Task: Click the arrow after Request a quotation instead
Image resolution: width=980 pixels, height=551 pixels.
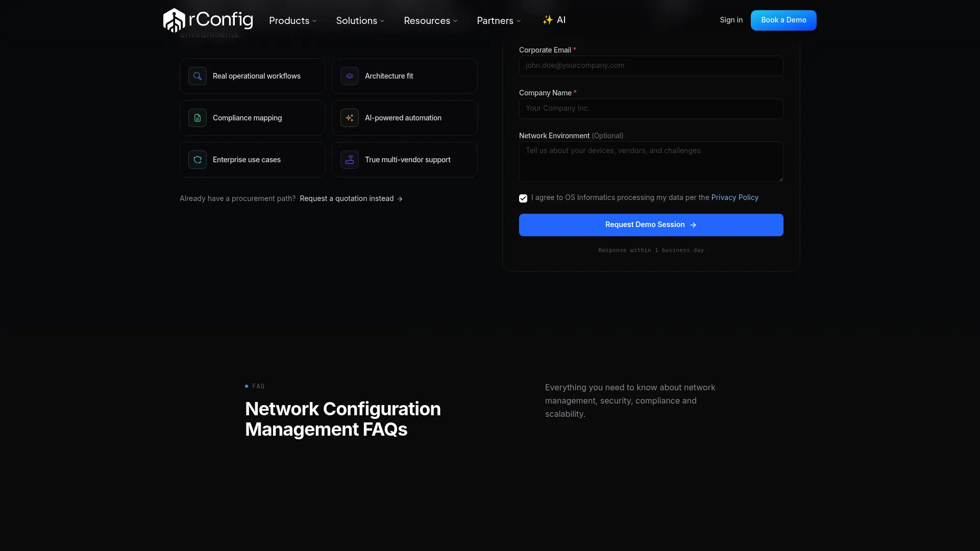Action: pyautogui.click(x=400, y=199)
